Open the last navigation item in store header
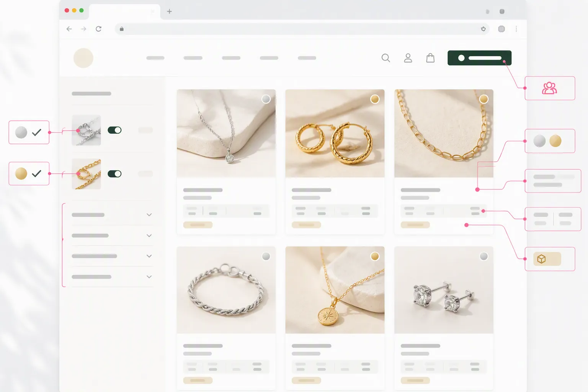 pyautogui.click(x=307, y=58)
